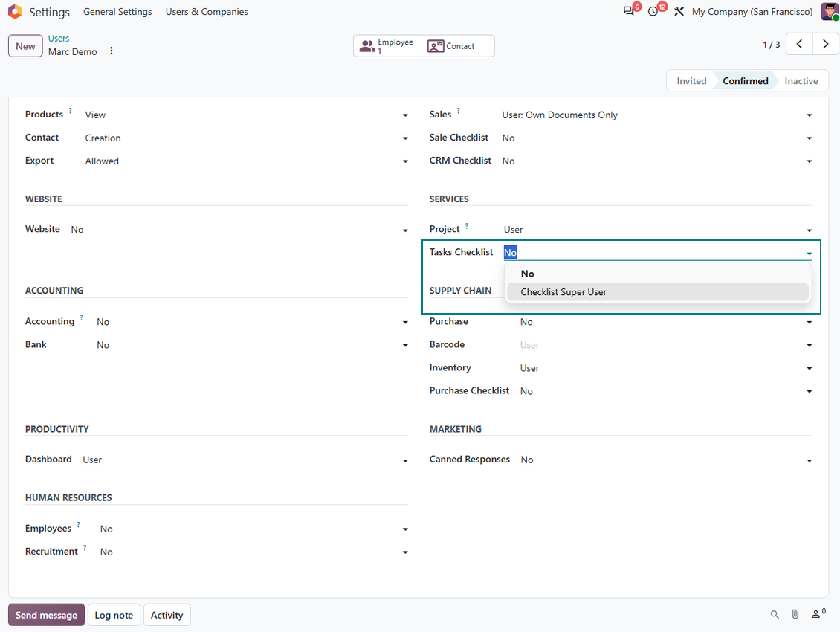840x632 pixels.
Task: Open the My Company (San Francisco) switcher
Action: tap(752, 12)
